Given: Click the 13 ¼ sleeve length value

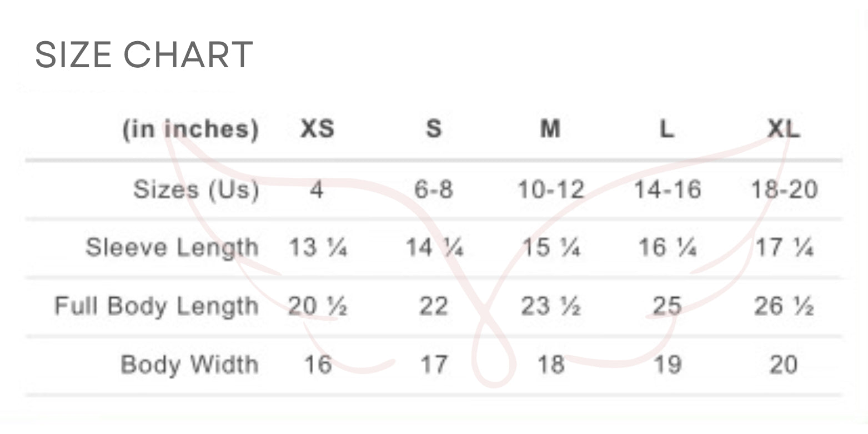Looking at the screenshot, I should (318, 248).
